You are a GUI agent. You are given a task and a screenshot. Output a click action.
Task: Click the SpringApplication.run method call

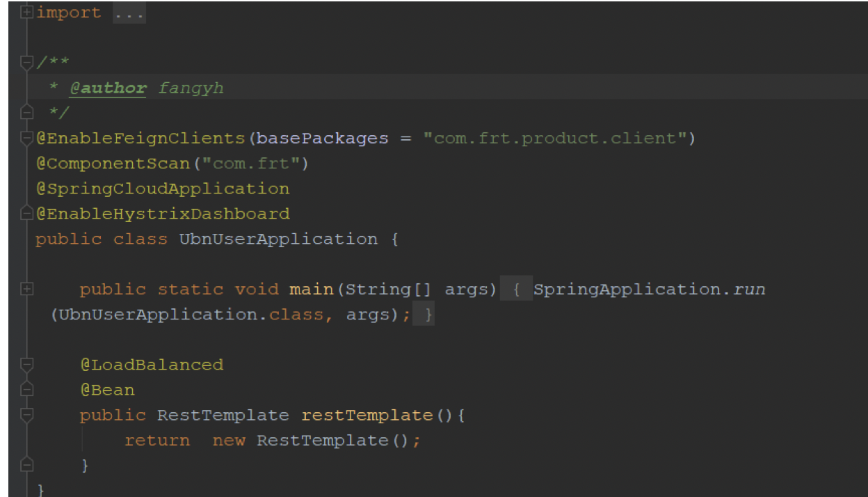pos(647,288)
